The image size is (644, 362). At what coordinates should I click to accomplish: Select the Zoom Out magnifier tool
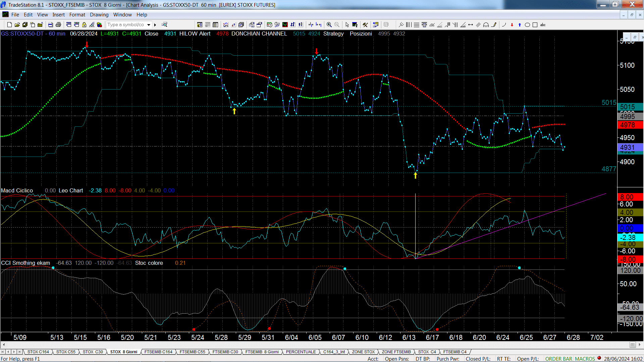click(x=337, y=24)
